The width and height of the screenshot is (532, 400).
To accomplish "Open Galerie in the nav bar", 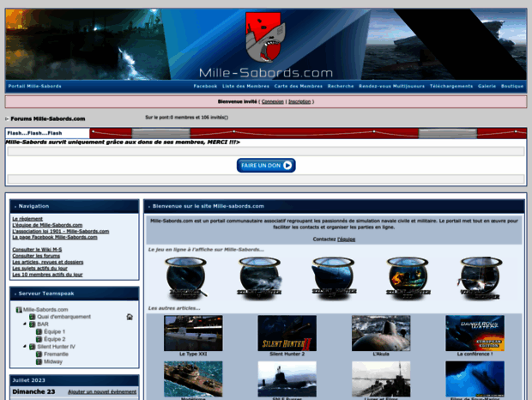I will coord(487,86).
